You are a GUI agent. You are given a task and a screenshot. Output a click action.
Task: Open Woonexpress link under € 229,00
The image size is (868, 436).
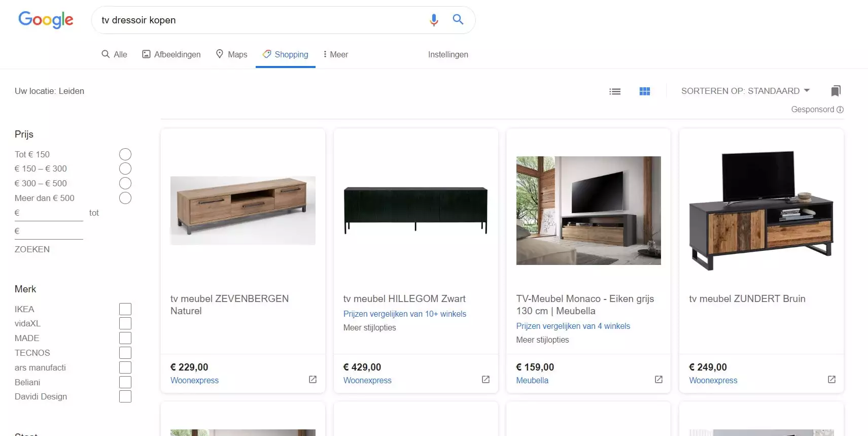tap(194, 380)
